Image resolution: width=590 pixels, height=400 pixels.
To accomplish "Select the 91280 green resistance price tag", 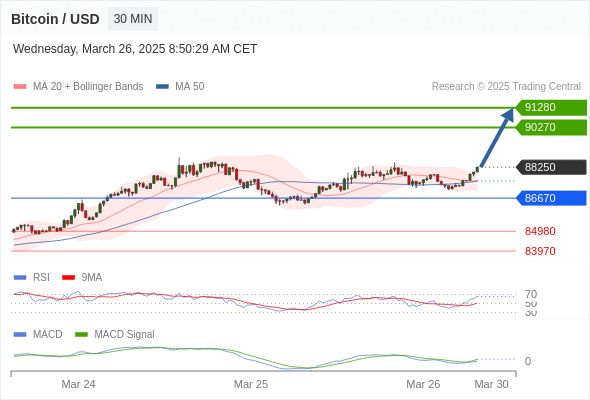I will click(551, 108).
